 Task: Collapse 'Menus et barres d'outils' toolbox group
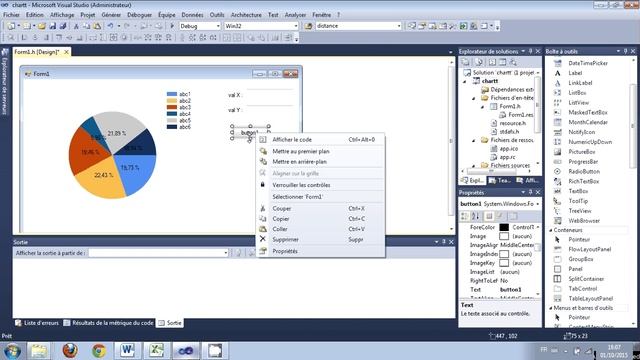click(x=551, y=308)
